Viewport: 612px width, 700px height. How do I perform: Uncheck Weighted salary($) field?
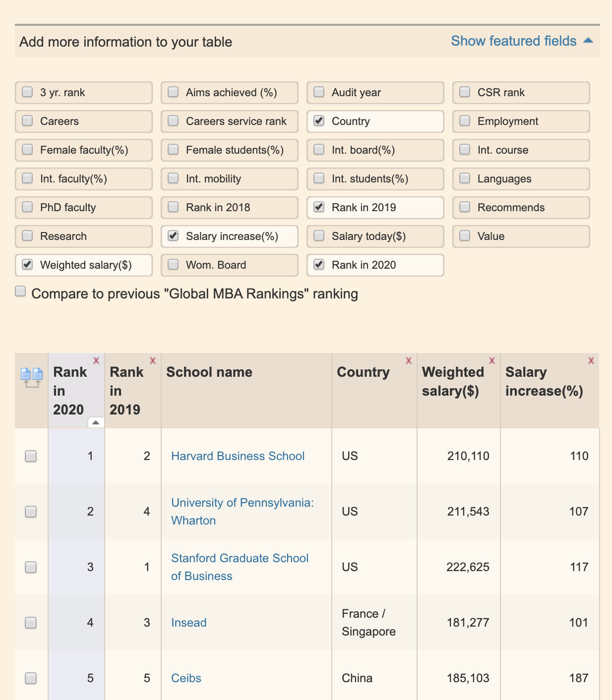coord(28,265)
